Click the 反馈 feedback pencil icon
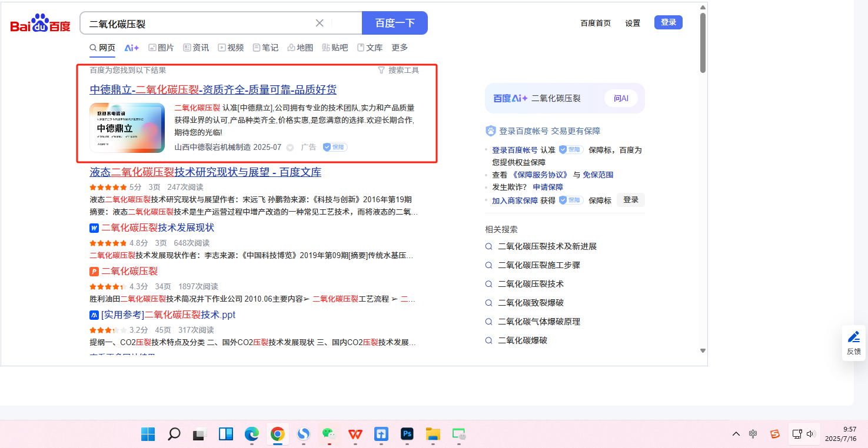 [853, 337]
